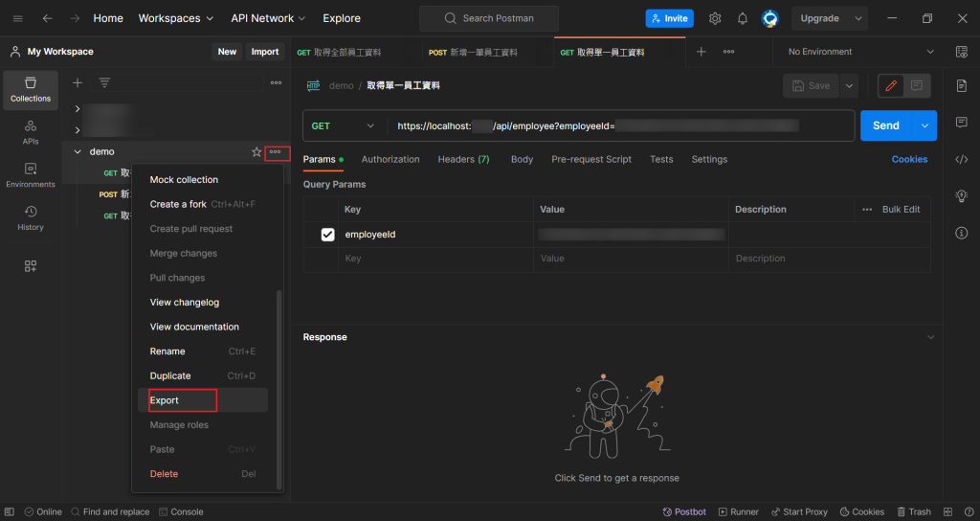Open two-pane layout icon in status bar
Image resolution: width=980 pixels, height=521 pixels.
(x=948, y=511)
